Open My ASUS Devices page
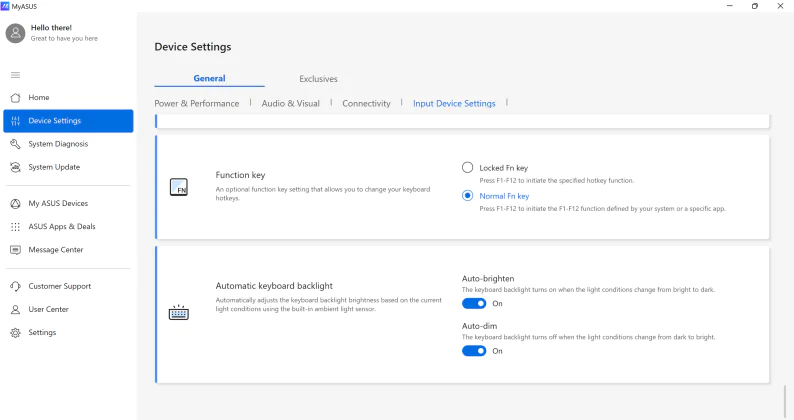Screen dimensions: 794x420 (68, 203)
